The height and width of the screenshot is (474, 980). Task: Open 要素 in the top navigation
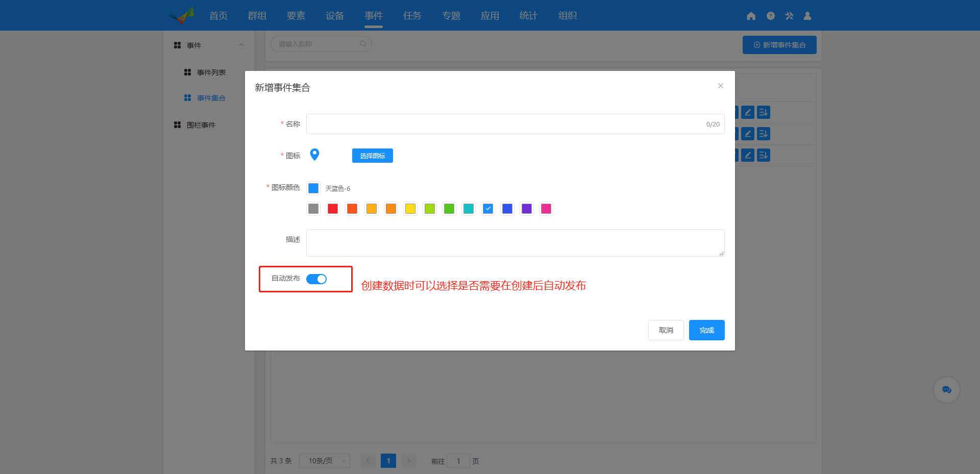pyautogui.click(x=296, y=16)
